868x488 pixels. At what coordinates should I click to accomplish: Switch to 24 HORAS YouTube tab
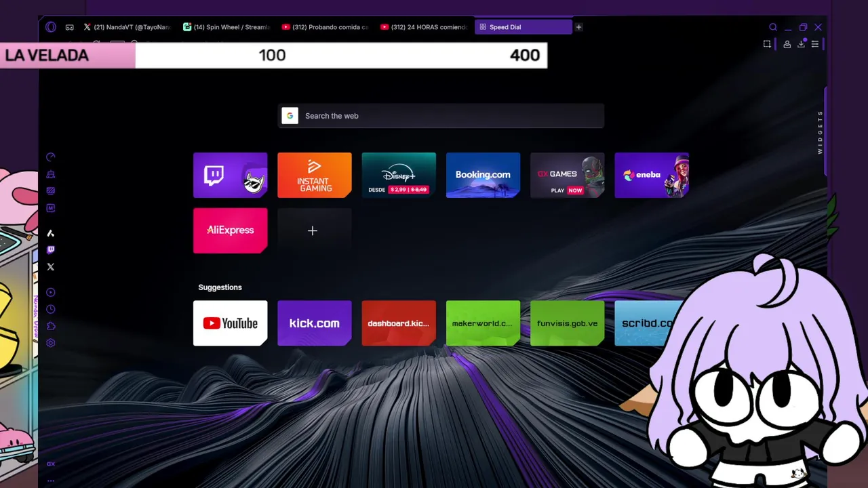tap(423, 27)
